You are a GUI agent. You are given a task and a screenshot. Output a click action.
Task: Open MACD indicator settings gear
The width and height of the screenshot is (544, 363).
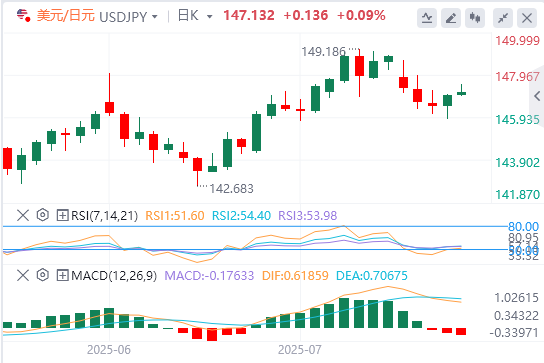(42, 276)
